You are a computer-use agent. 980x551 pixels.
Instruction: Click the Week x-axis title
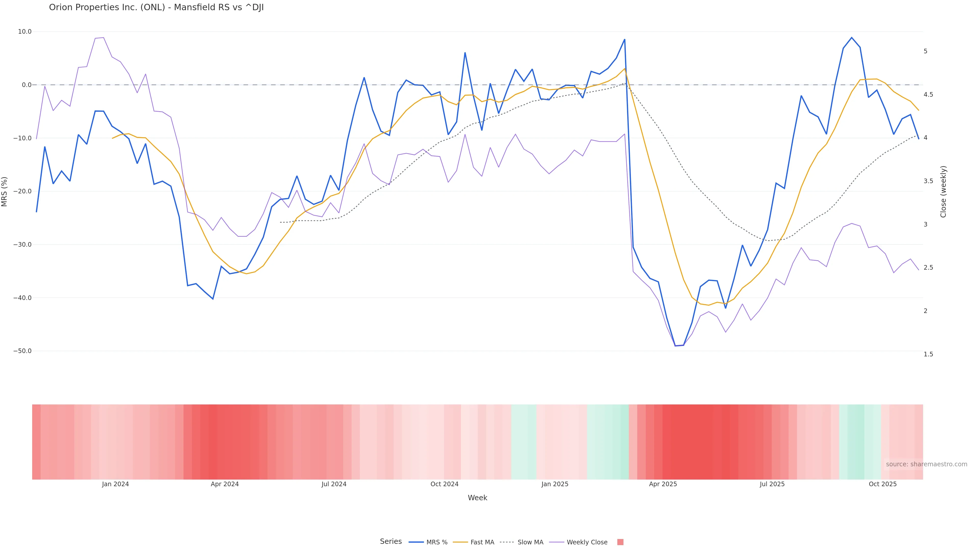tap(477, 498)
